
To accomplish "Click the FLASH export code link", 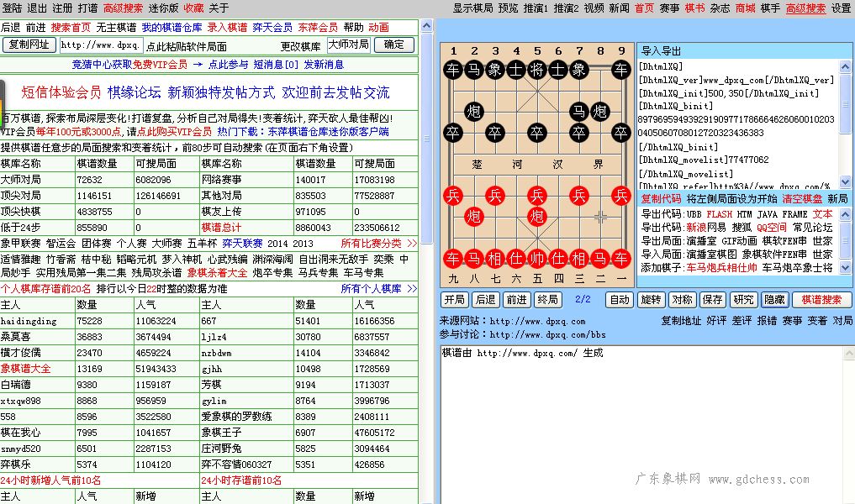I will 719,215.
